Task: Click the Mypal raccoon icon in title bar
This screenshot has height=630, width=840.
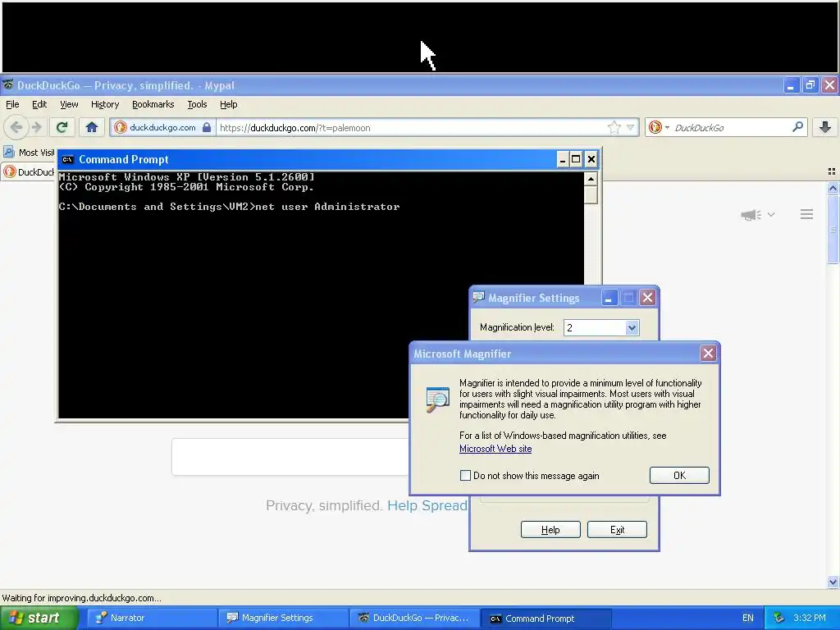Action: tap(8, 85)
